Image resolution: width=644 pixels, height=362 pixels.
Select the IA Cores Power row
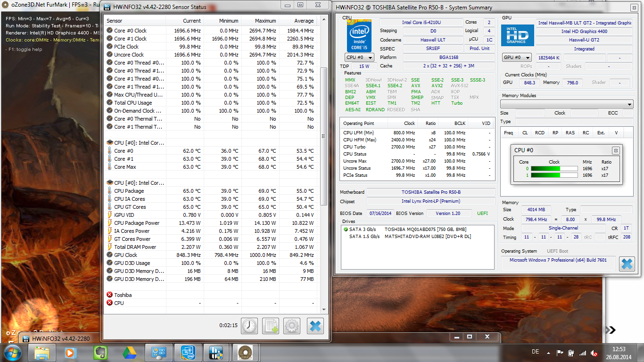[x=210, y=231]
